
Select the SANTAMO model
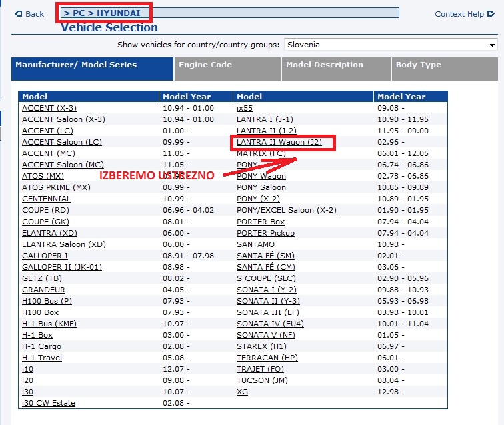(255, 244)
